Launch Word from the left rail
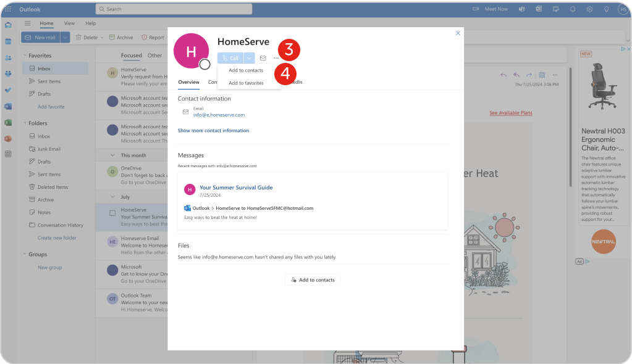Image resolution: width=632 pixels, height=364 pixels. [x=8, y=106]
